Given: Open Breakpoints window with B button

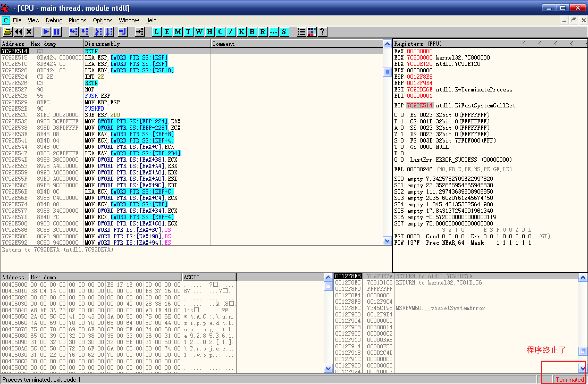Looking at the screenshot, I should tap(252, 32).
